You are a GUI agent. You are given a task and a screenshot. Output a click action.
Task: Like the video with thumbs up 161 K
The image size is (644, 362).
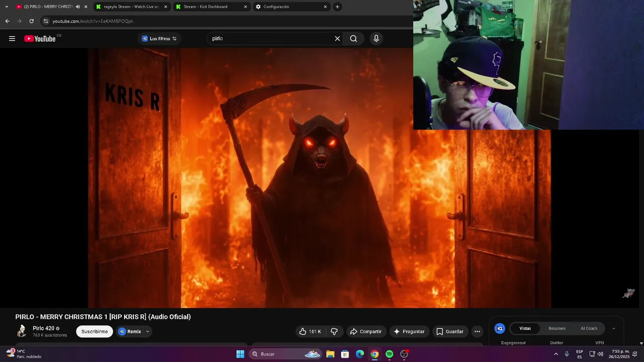pos(310,331)
